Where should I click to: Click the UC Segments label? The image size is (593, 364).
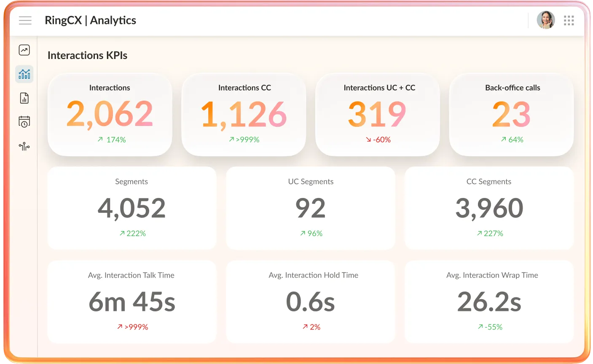[311, 182]
